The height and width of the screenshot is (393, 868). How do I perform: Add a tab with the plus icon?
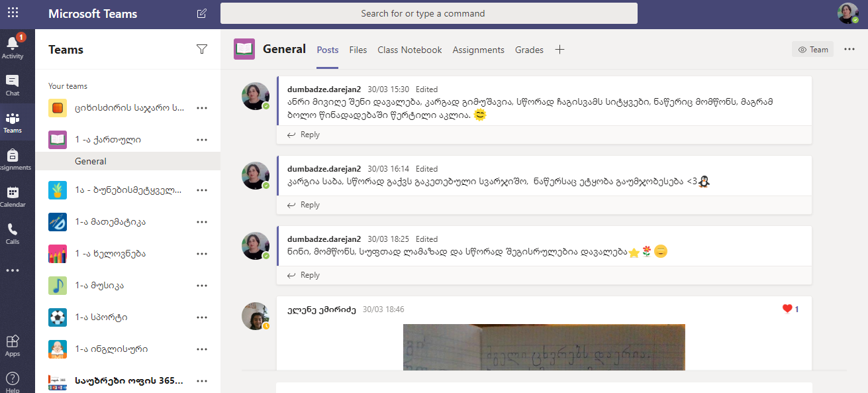click(x=559, y=50)
